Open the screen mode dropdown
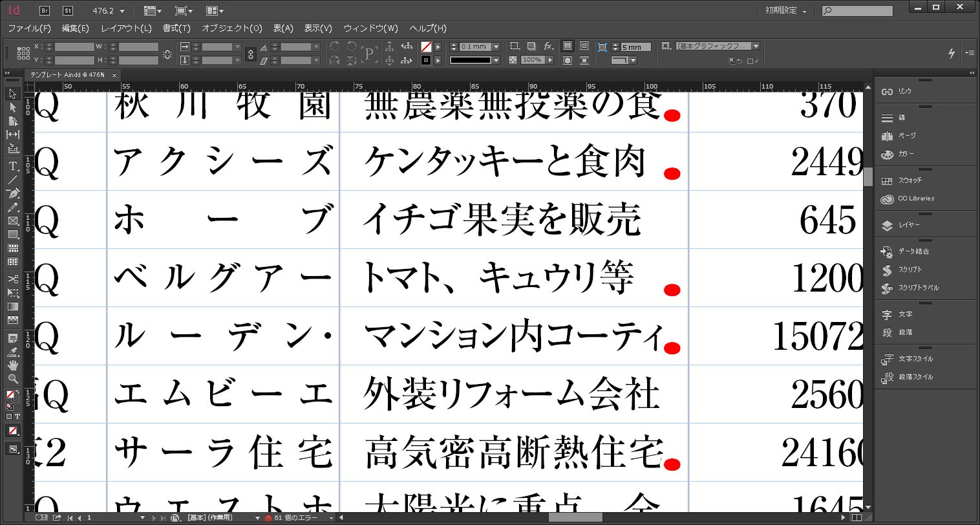 tap(184, 11)
